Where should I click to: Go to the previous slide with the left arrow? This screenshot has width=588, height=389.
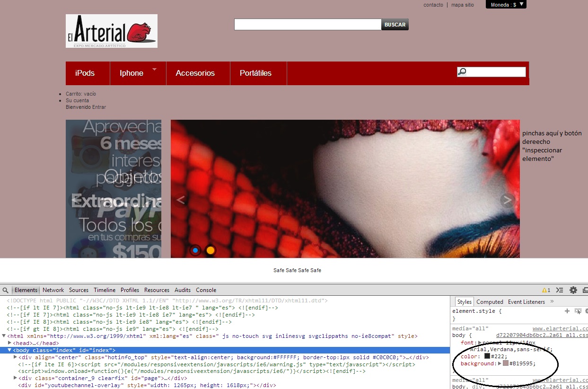point(180,200)
